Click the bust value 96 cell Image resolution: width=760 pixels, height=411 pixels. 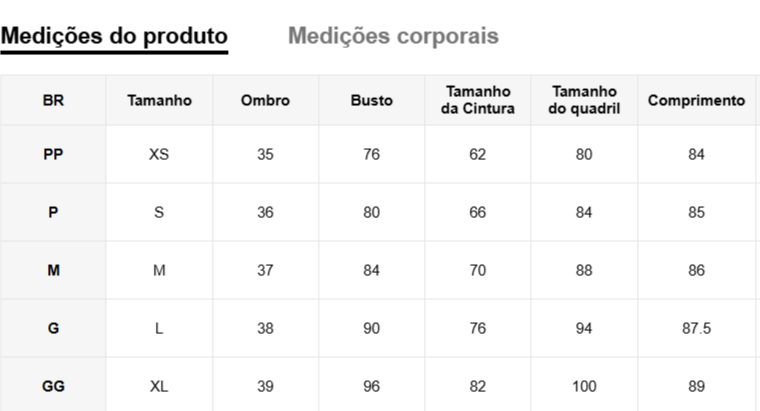(371, 386)
